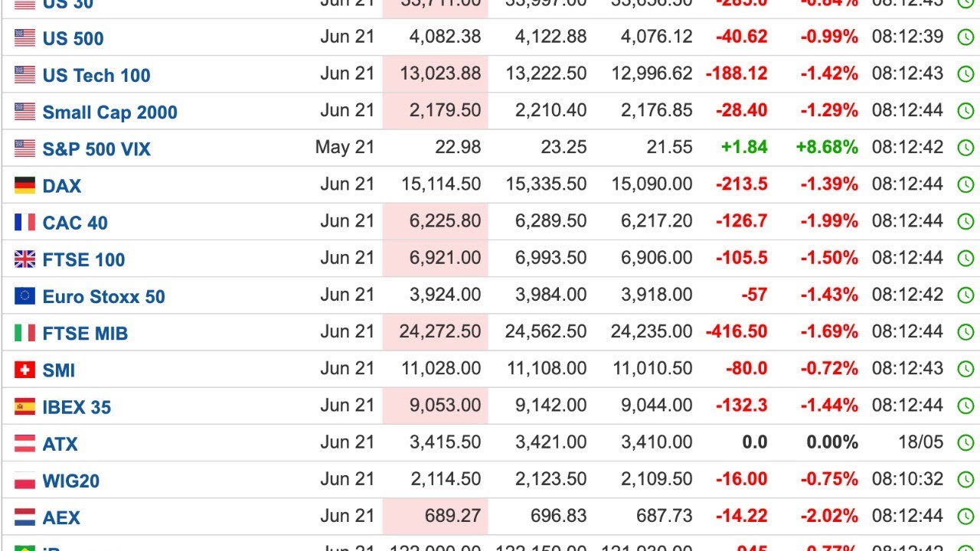Click the Euro Stoxx 50 link
Viewport: 980px width, 551px height.
[103, 296]
